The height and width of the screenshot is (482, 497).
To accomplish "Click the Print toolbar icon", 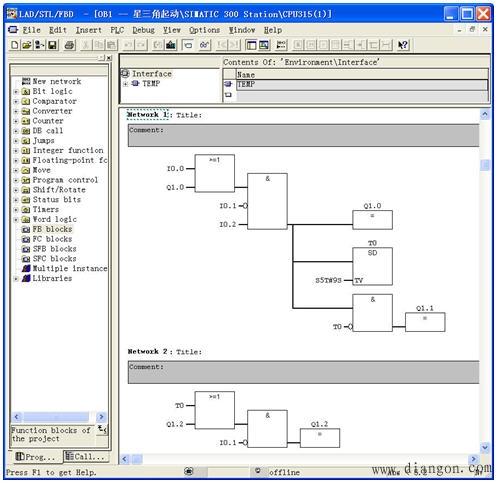I will (69, 45).
